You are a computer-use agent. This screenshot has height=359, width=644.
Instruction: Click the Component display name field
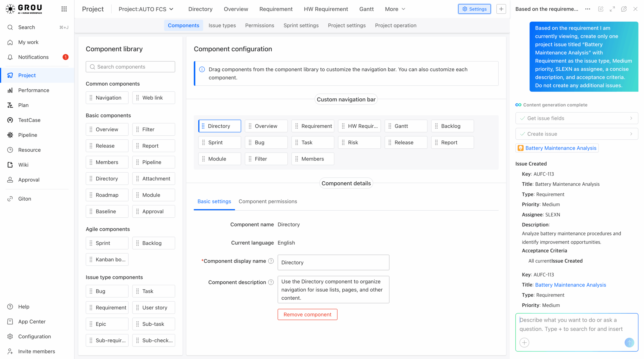click(x=333, y=262)
